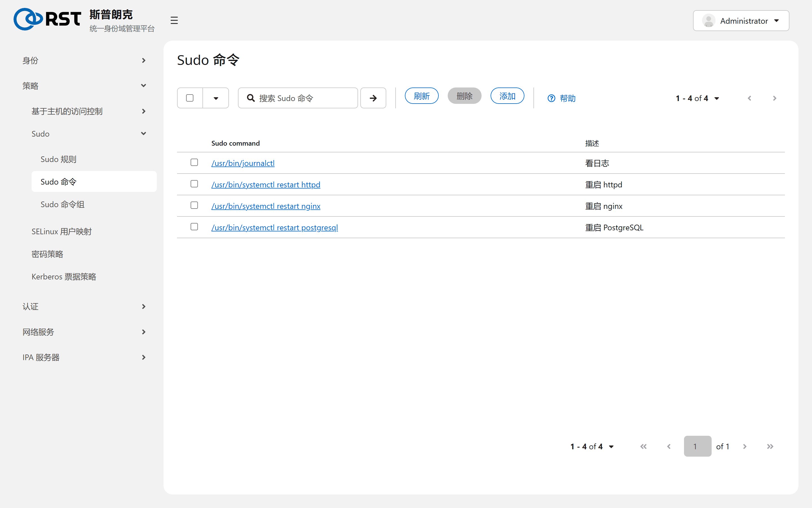Click bottom previous page chevron
This screenshot has width=812, height=508.
669,446
